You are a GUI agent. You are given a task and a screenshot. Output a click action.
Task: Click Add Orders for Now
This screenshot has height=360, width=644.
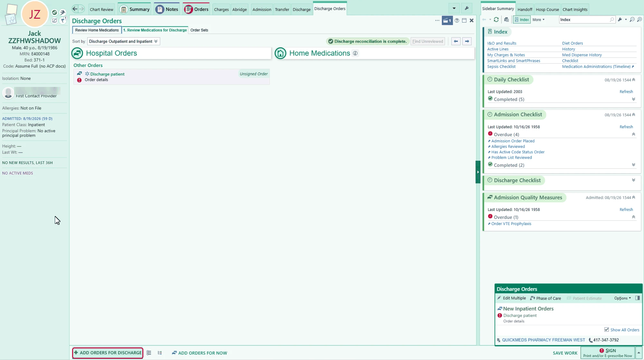[199, 353]
